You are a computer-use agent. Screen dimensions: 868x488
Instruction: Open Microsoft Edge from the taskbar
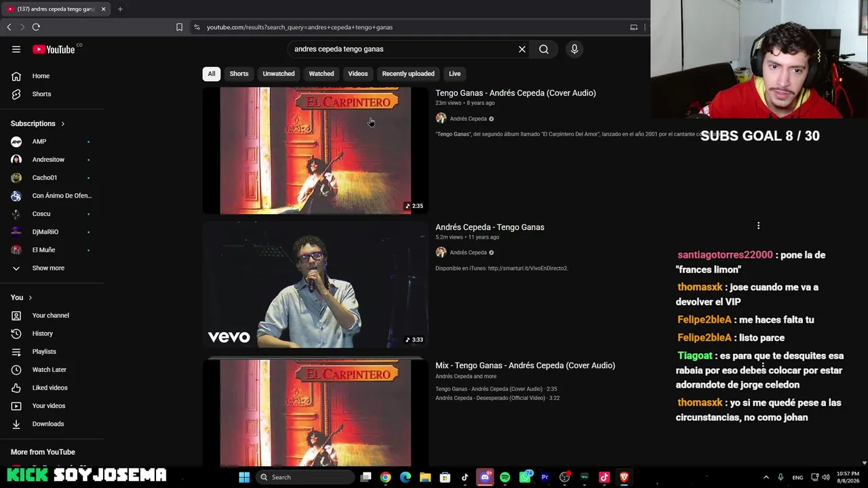click(x=406, y=477)
